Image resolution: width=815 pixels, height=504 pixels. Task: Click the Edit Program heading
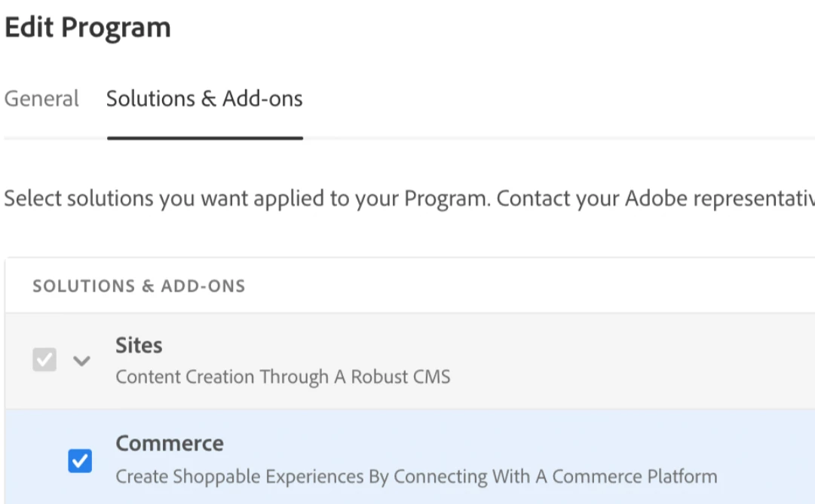(x=87, y=28)
